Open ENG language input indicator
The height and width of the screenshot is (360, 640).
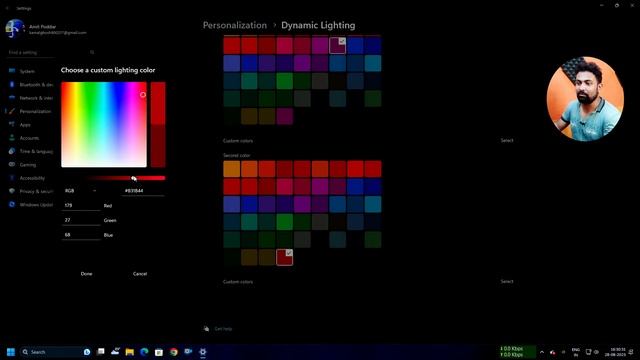tap(576, 352)
